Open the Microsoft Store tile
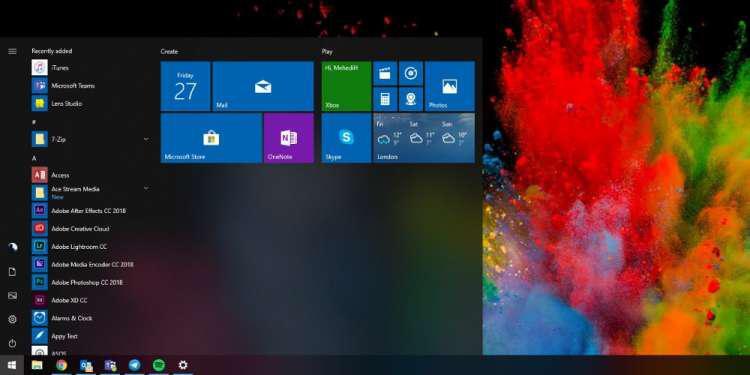750x375 pixels. [x=211, y=138]
